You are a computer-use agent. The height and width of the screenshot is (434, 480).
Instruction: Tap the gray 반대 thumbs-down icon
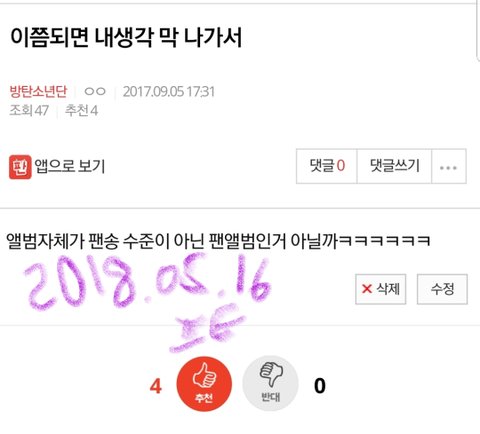click(270, 384)
